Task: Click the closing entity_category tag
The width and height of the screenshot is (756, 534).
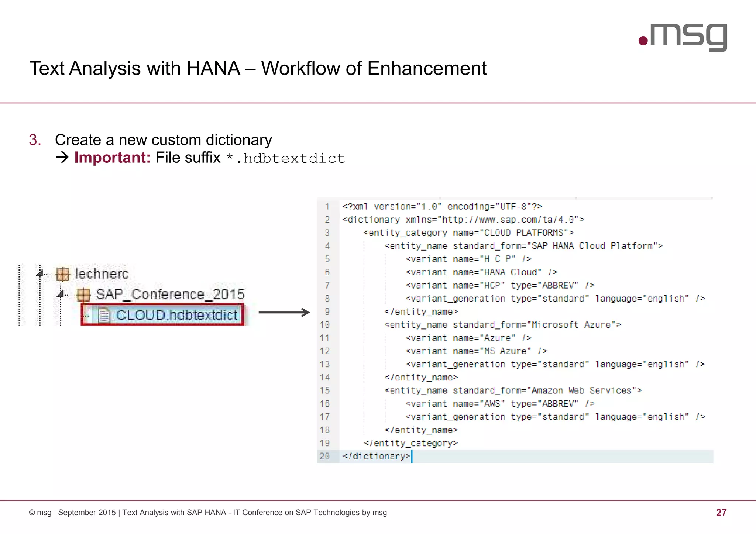Action: point(411,443)
